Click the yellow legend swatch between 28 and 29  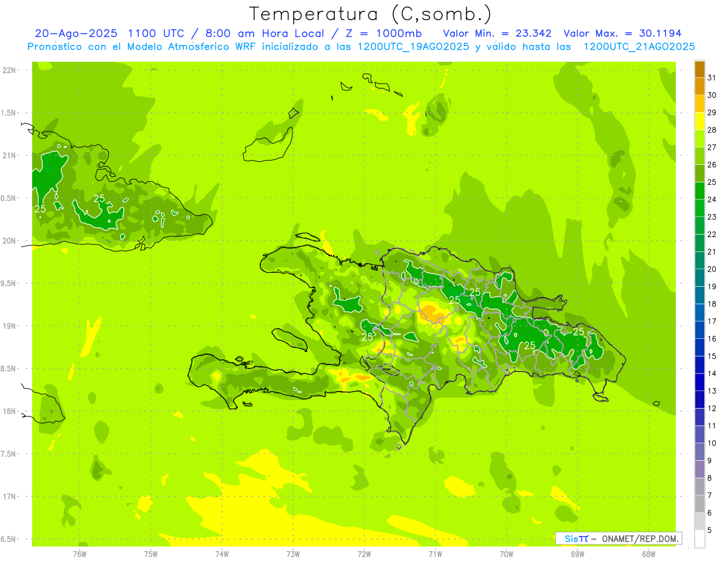[699, 121]
